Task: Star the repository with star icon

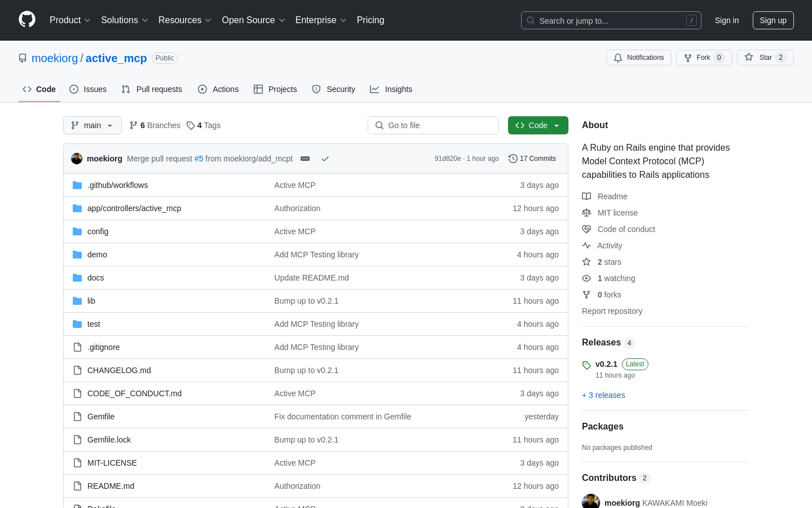Action: (x=749, y=57)
